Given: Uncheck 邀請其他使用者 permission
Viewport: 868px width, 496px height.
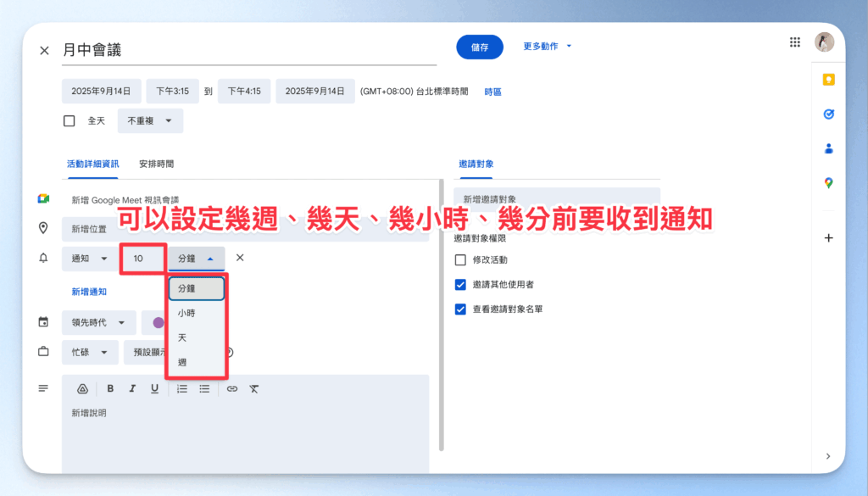Looking at the screenshot, I should click(x=461, y=284).
